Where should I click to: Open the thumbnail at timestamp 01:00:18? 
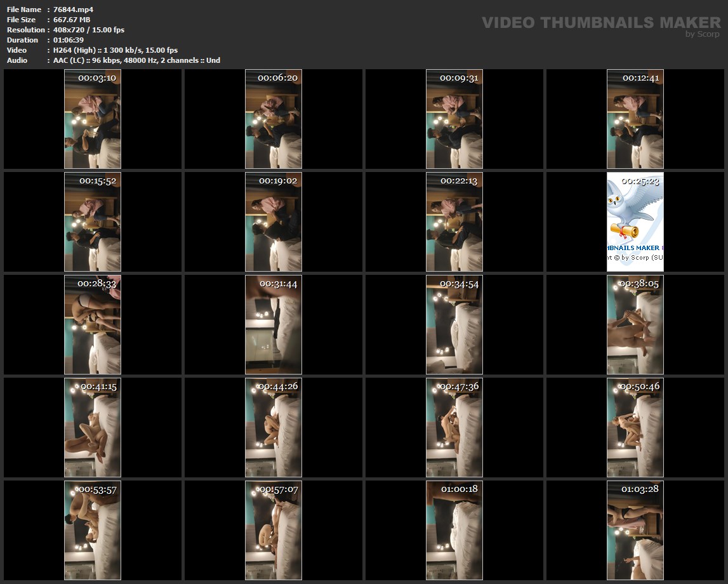click(454, 531)
